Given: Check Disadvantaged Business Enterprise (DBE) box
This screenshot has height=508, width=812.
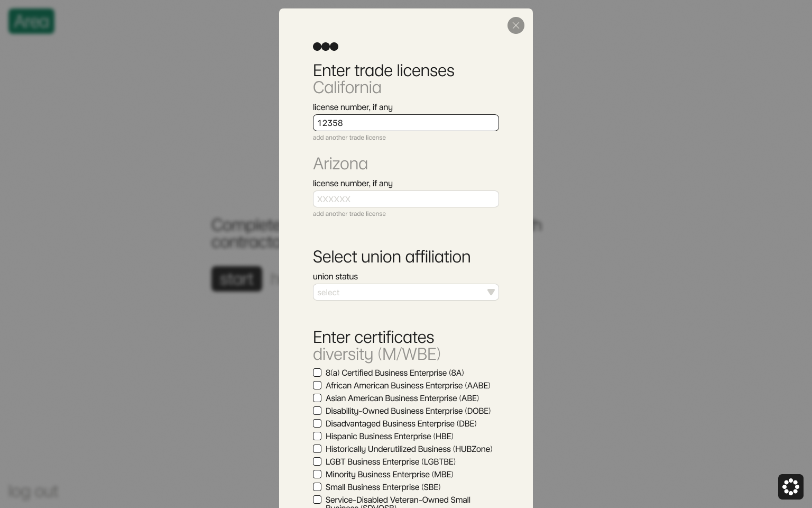Looking at the screenshot, I should coord(317,423).
